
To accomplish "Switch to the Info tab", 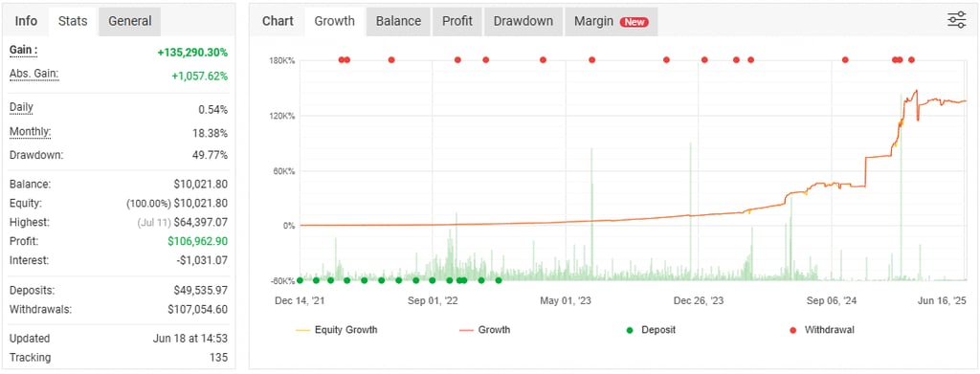I will [26, 21].
